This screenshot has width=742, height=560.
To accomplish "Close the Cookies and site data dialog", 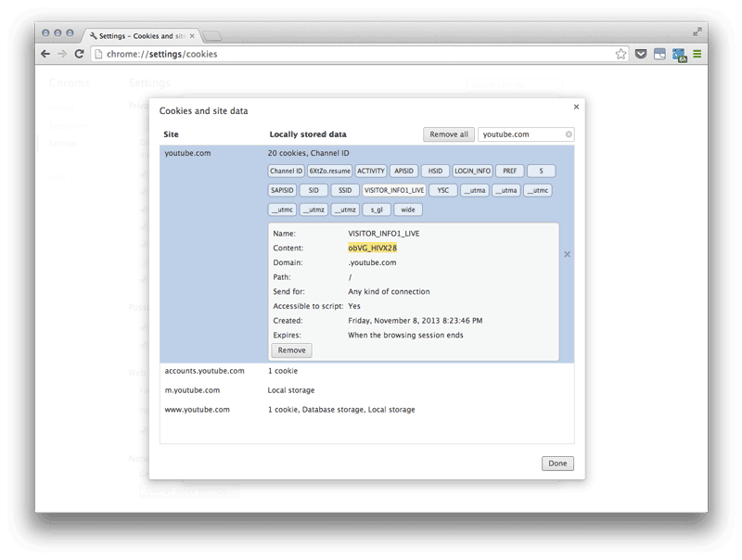I will point(576,107).
